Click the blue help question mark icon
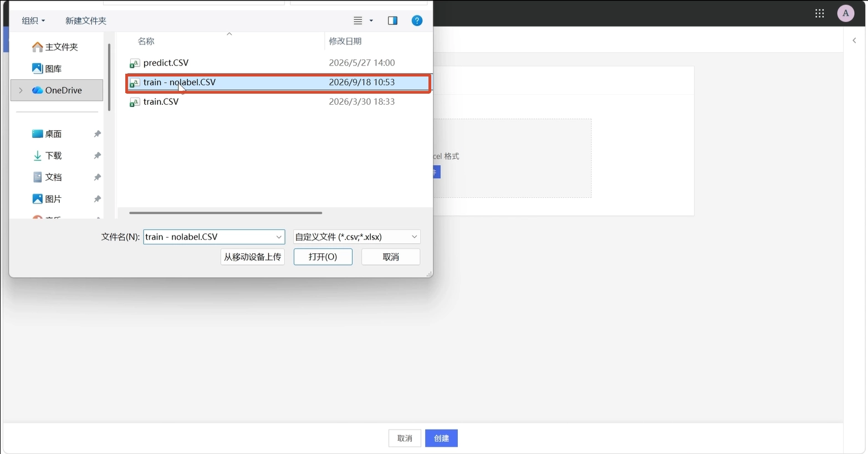This screenshot has height=454, width=868. click(x=417, y=21)
